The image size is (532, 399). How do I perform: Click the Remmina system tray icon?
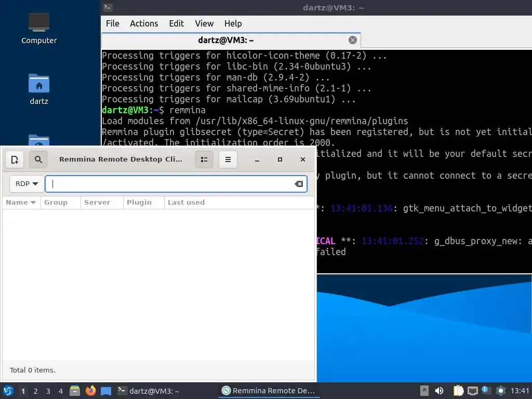[x=501, y=391]
